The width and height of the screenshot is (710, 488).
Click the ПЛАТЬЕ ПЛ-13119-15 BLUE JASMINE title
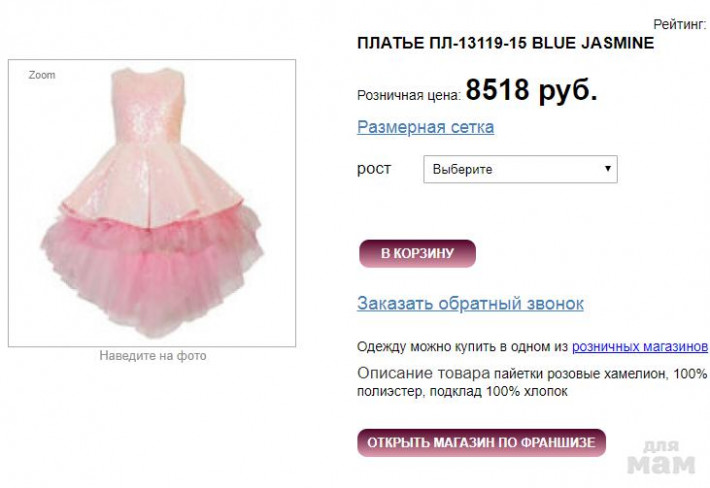click(505, 43)
